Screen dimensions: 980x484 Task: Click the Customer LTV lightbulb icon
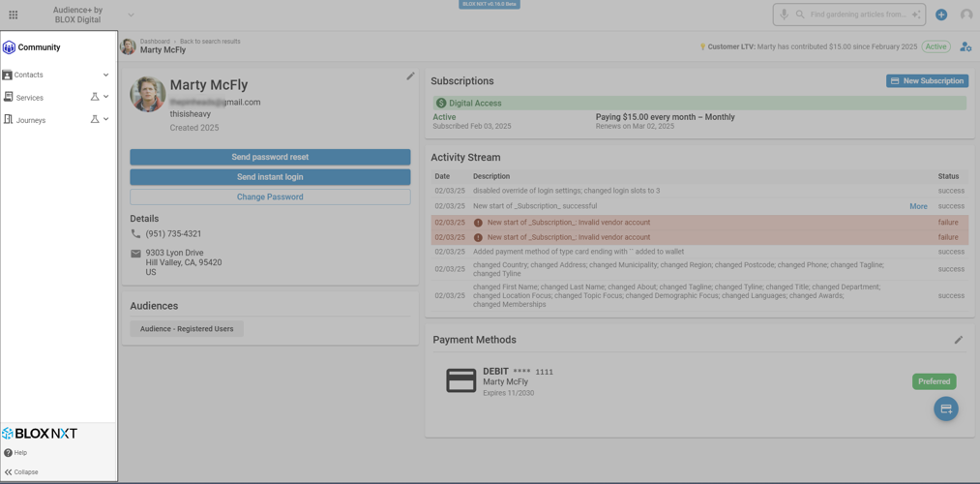702,46
